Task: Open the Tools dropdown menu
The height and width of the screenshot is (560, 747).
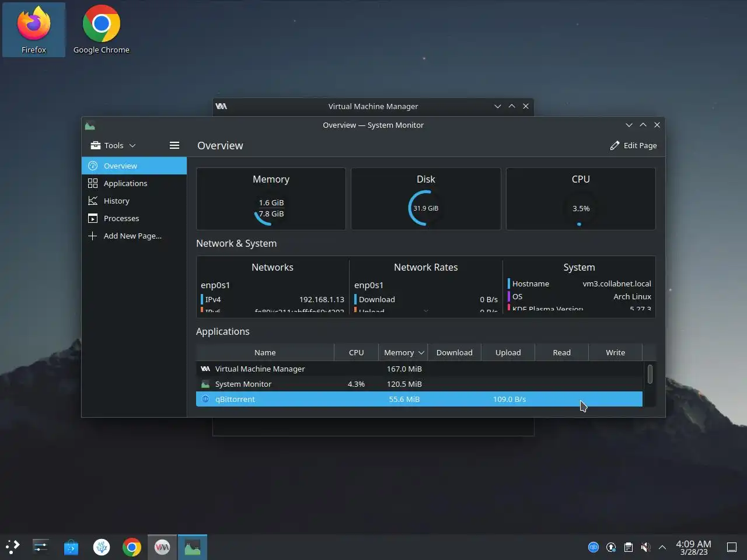Action: click(x=113, y=145)
